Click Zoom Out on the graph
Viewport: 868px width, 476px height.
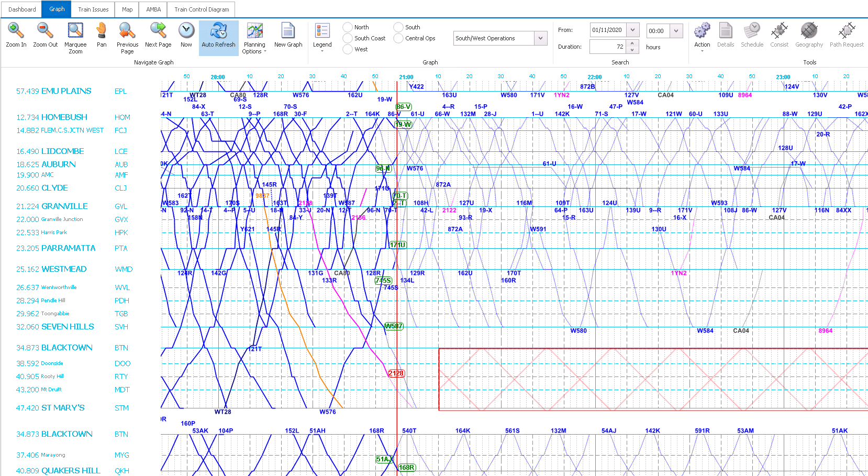click(45, 36)
